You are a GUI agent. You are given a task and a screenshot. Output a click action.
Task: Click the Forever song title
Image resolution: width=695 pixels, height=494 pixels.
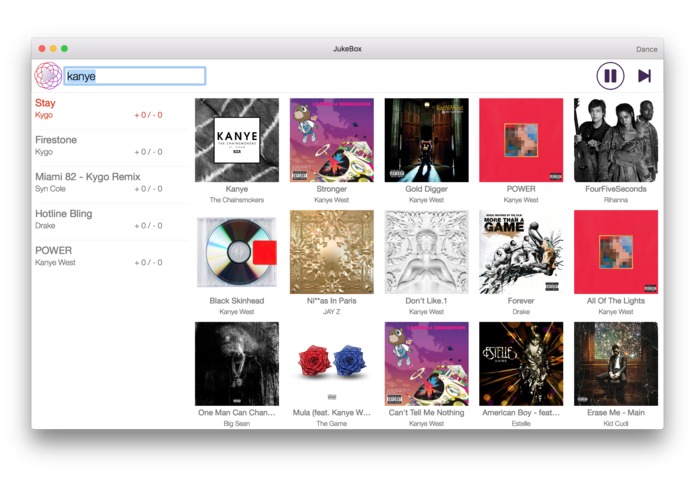point(521,300)
